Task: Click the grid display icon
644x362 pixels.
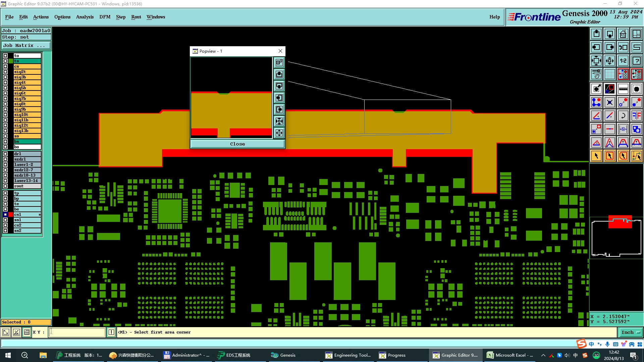Action: tap(609, 74)
